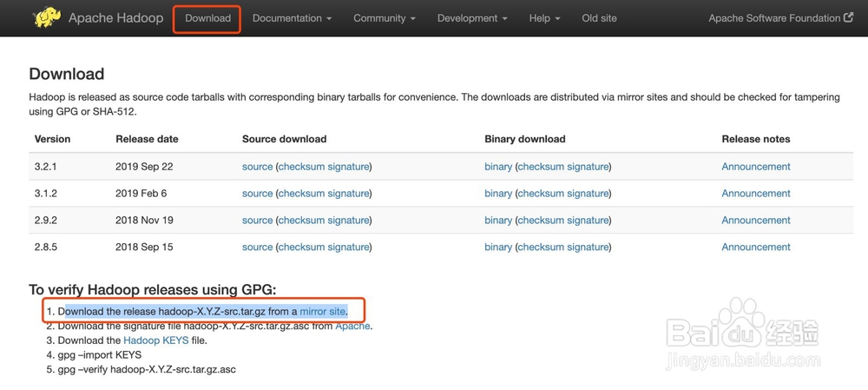
Task: Click the 2018 Nov 19 release date
Action: click(144, 220)
